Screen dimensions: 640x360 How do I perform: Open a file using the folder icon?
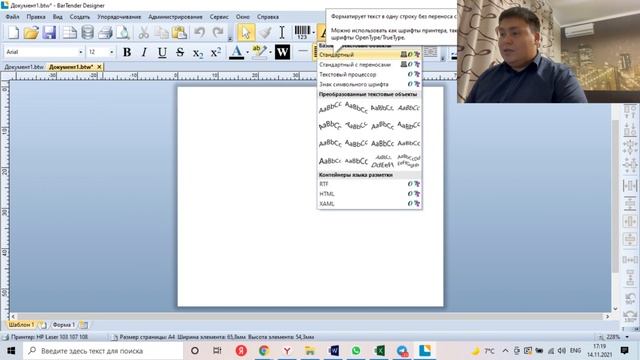(x=31, y=32)
